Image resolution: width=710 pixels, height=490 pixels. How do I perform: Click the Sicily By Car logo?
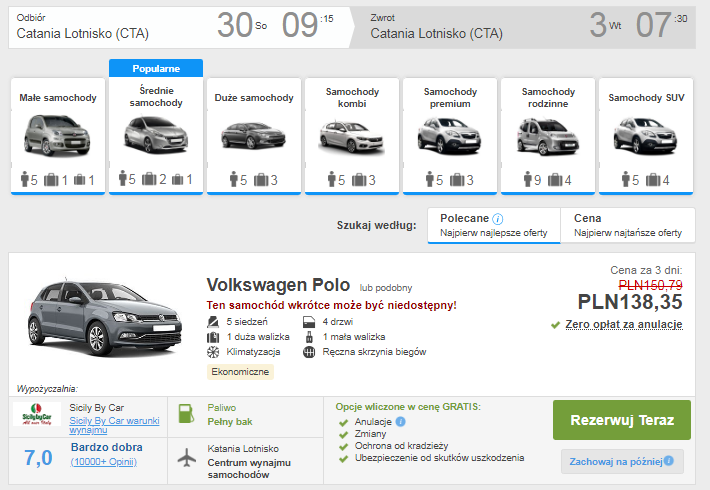pyautogui.click(x=37, y=414)
